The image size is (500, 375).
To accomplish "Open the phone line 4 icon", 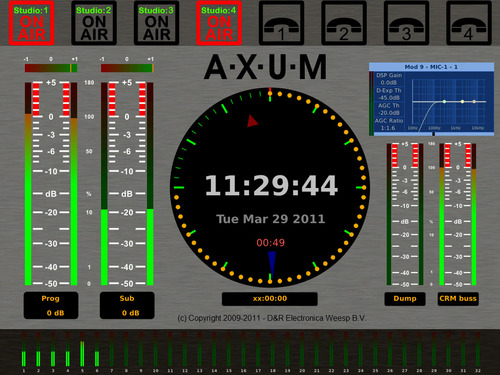I will point(469,23).
